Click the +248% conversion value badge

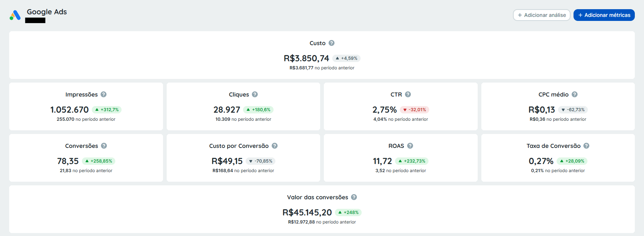tap(348, 213)
